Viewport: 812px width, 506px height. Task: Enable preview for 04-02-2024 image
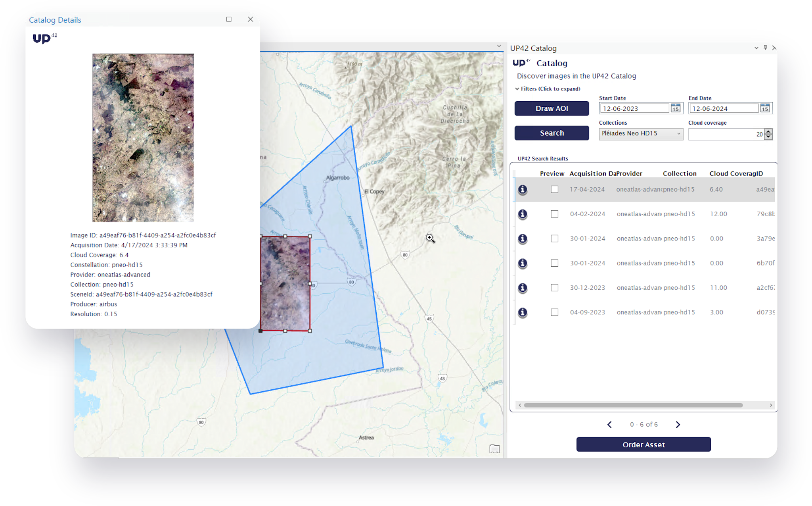coord(554,214)
